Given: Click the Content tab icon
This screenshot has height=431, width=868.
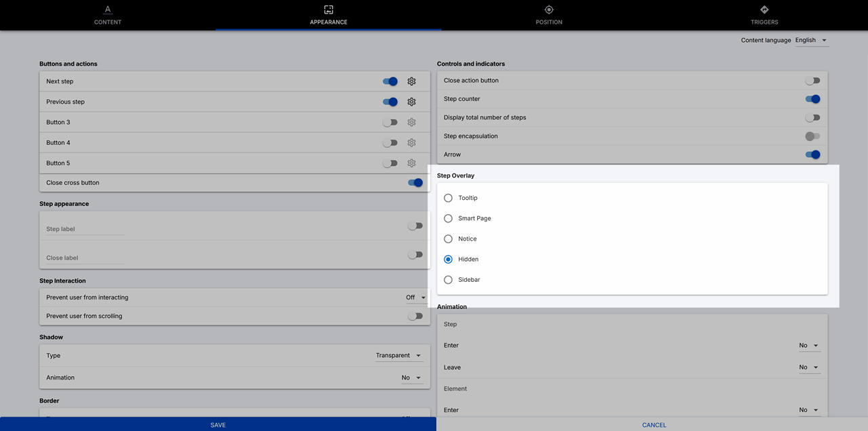Looking at the screenshot, I should (108, 9).
